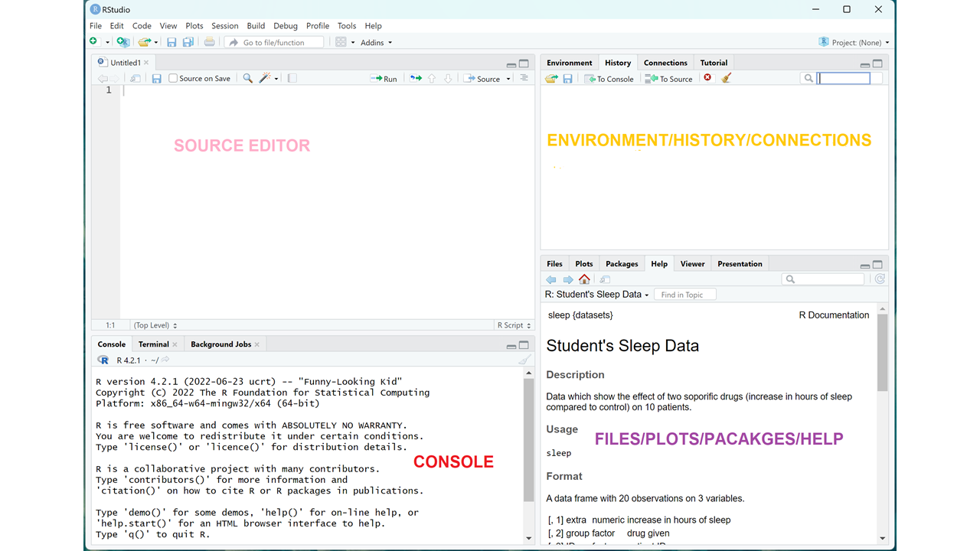Image resolution: width=980 pixels, height=551 pixels.
Task: Expand the Source options dropdown arrow
Action: (508, 79)
